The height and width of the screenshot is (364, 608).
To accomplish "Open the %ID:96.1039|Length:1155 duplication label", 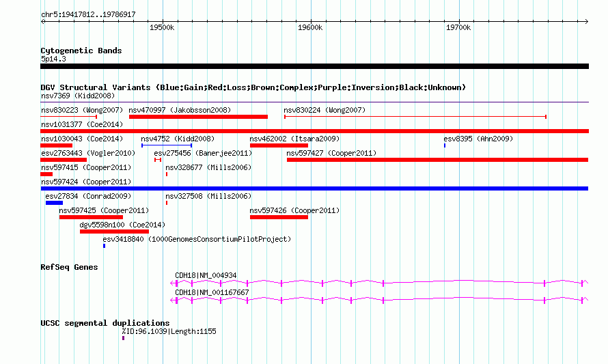I will pyautogui.click(x=169, y=331).
